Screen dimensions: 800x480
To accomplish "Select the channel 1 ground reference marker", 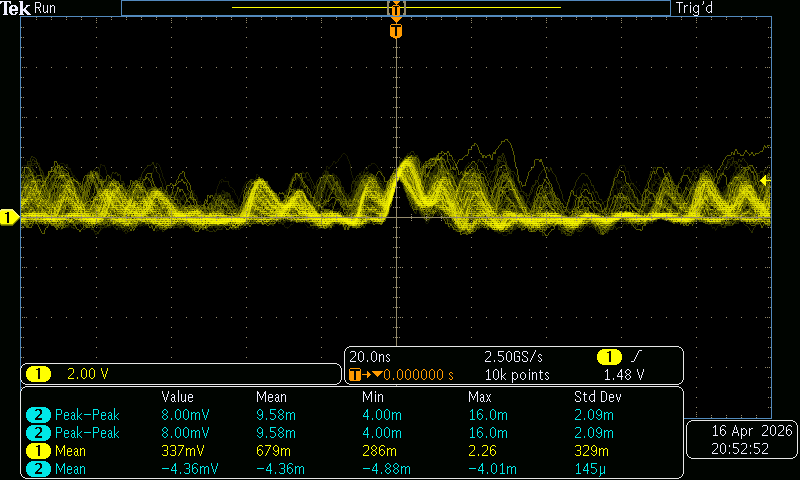I will [9, 217].
